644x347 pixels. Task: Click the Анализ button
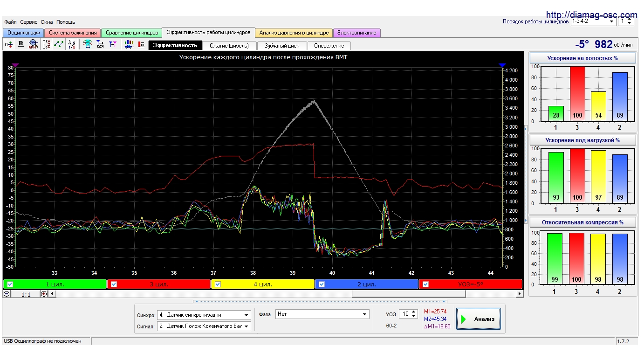479,319
